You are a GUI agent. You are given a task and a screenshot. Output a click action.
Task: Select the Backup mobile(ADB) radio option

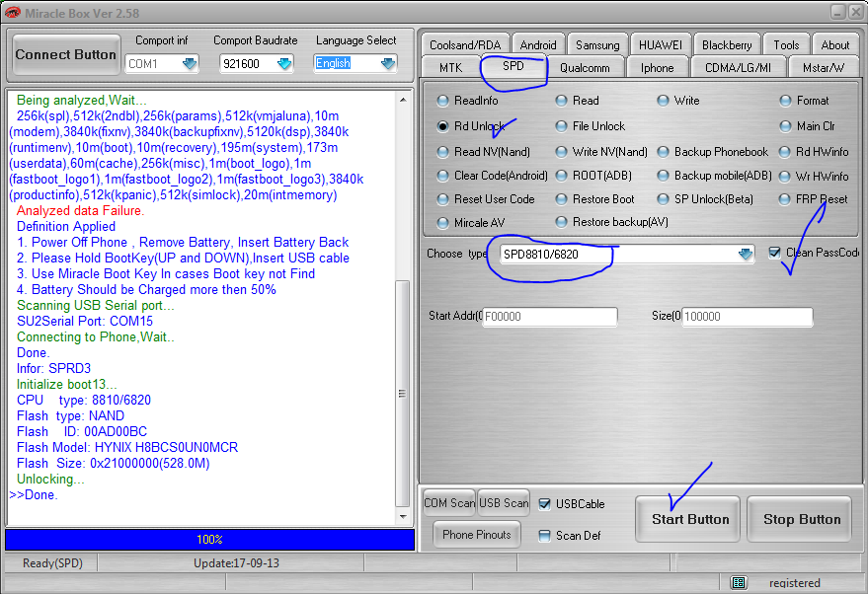click(x=663, y=176)
